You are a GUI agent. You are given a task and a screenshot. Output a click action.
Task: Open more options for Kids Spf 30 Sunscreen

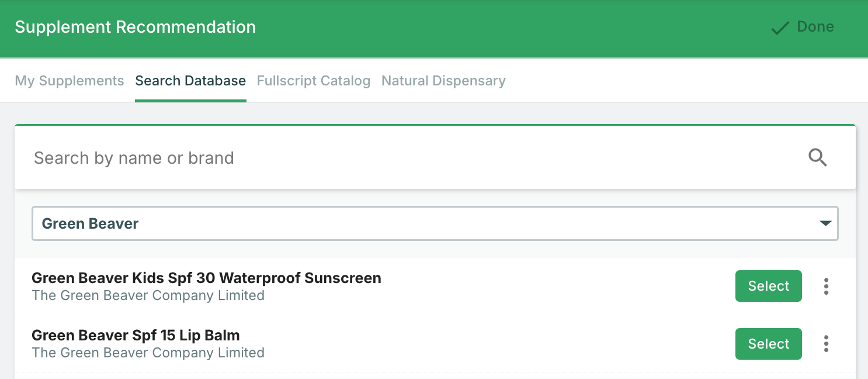pos(826,286)
